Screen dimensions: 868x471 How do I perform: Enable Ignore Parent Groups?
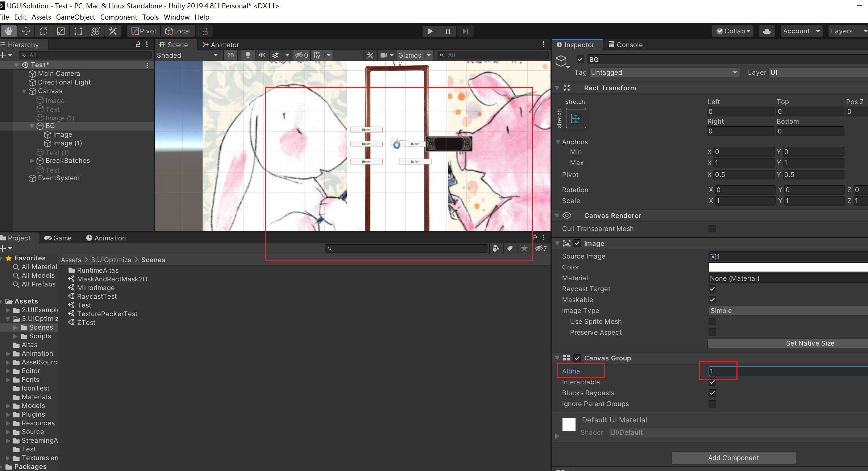pyautogui.click(x=712, y=404)
